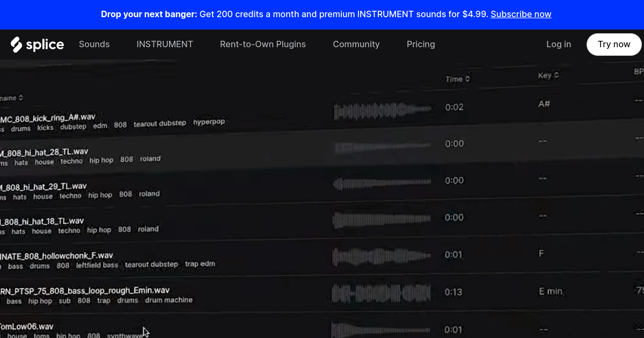Click the Try now button
Screen dimensions: 644x338
click(x=614, y=45)
